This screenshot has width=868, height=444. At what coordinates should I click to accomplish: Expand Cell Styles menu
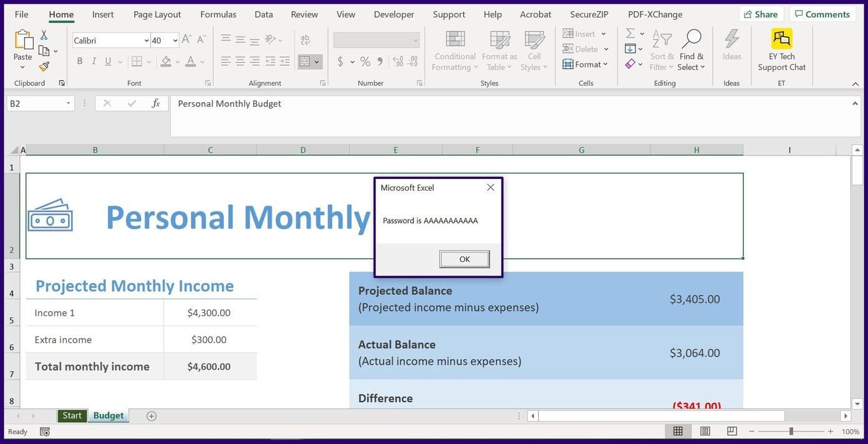534,50
